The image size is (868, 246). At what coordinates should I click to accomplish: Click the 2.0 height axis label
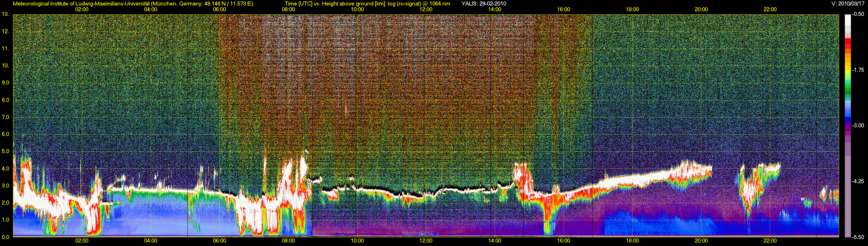click(5, 203)
